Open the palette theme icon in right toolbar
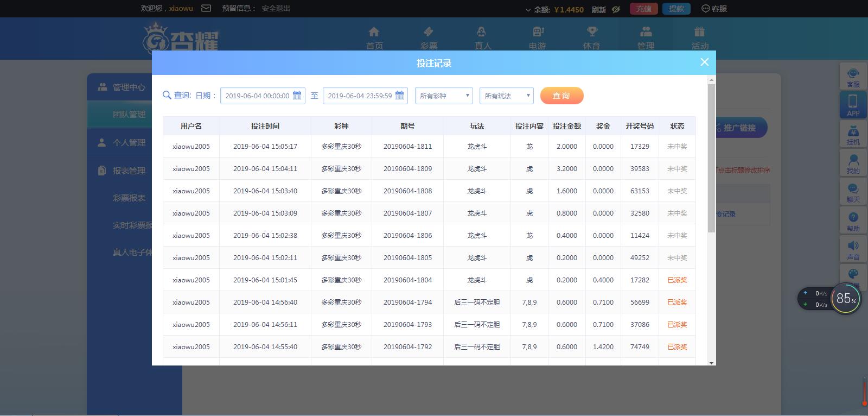 [x=853, y=274]
